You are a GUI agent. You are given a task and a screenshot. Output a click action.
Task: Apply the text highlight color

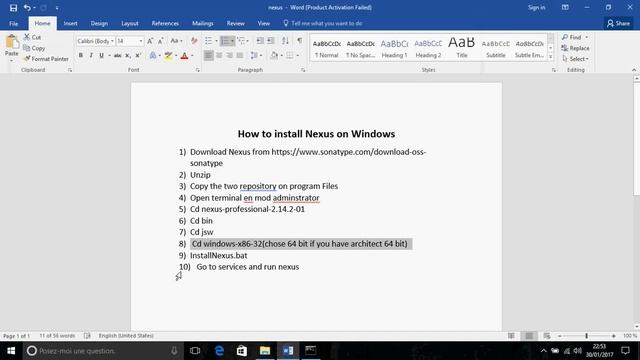(168, 55)
